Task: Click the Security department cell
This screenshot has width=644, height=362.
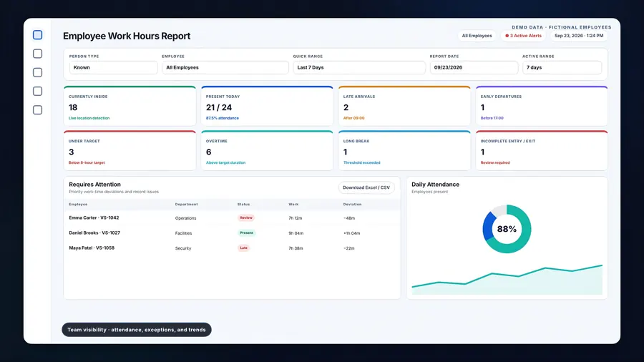Action: pyautogui.click(x=183, y=248)
